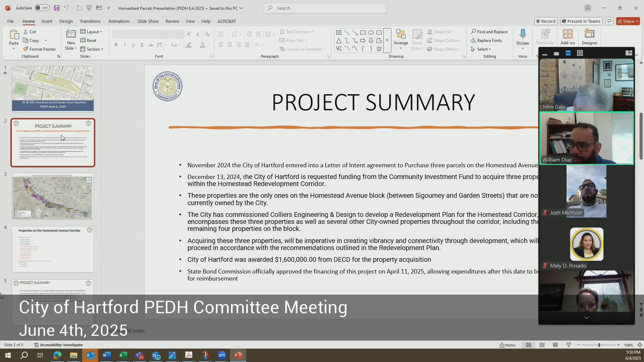Switch to Slide Show tab
644x362 pixels.
[148, 21]
